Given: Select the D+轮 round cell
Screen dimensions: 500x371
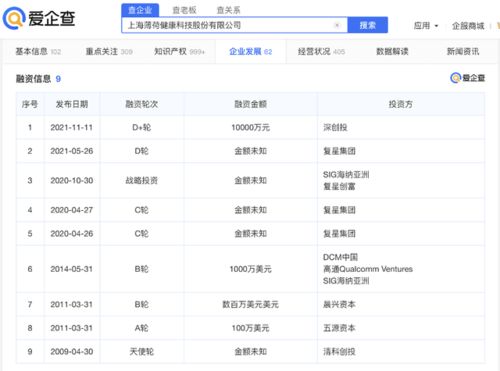Looking at the screenshot, I should [142, 127].
